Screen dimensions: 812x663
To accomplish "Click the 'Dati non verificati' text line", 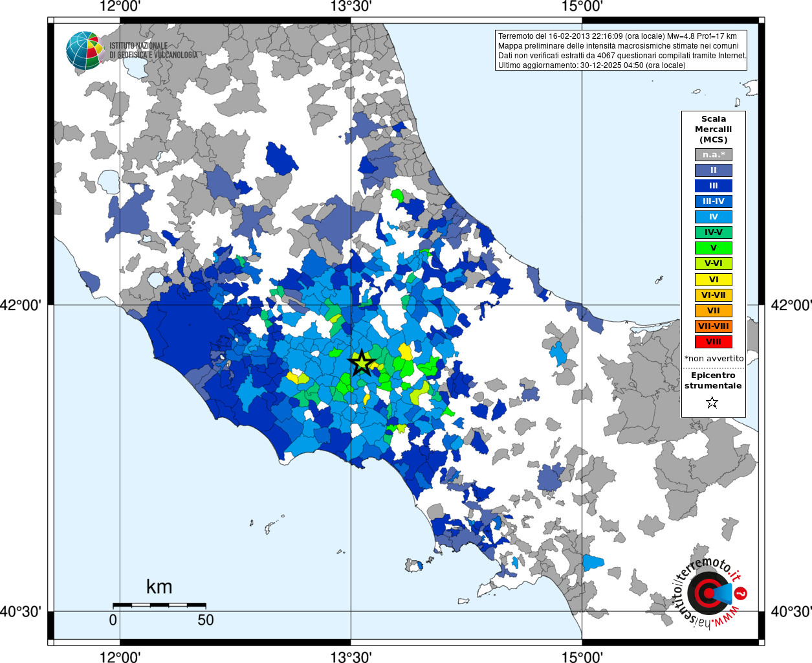I will click(x=622, y=56).
